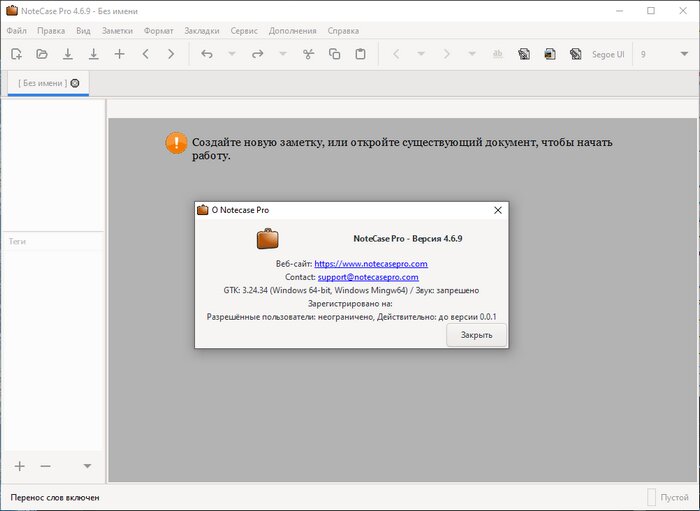Click the 'Перенос слов включен' status text
The height and width of the screenshot is (511, 700).
point(55,498)
